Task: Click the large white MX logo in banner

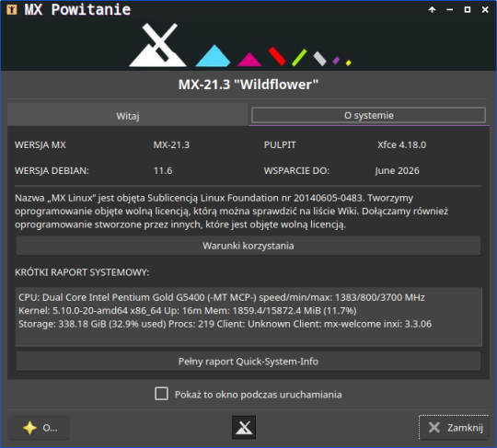Action: tap(157, 45)
